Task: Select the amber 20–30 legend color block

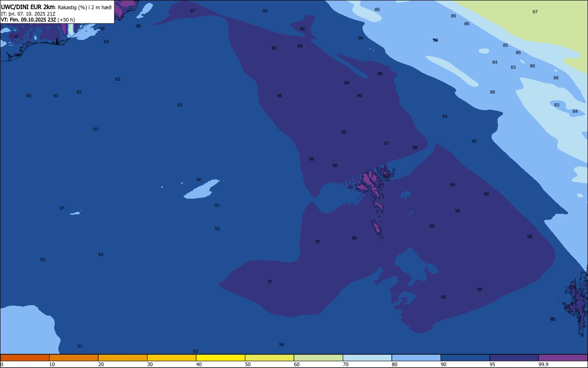Action: 123,357
